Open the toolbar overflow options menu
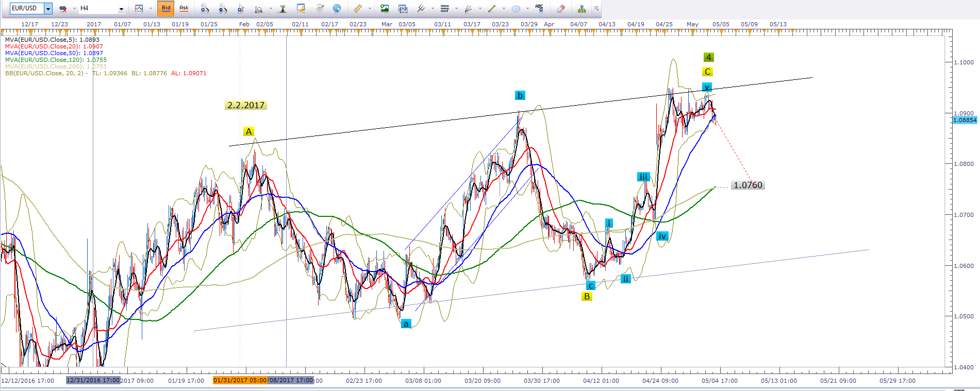This screenshot has height=391, width=980. coord(596,8)
